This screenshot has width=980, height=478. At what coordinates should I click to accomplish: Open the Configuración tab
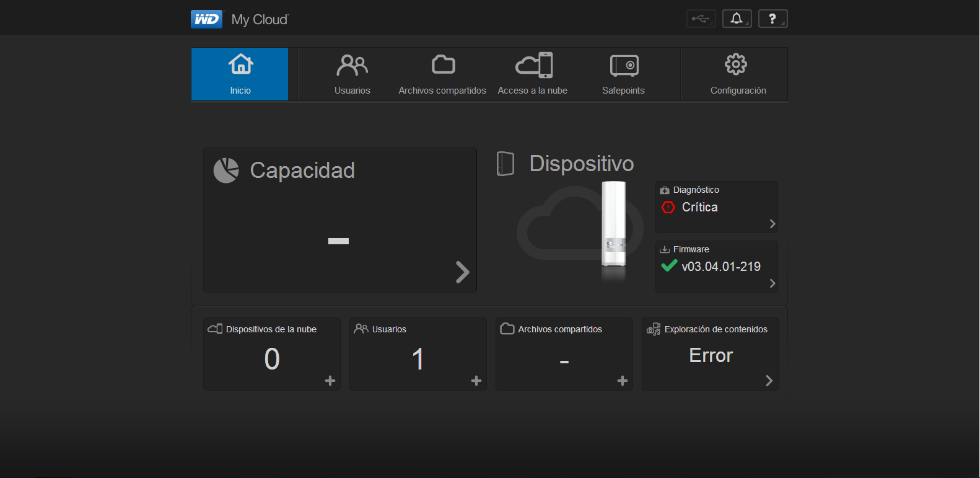pyautogui.click(x=738, y=74)
